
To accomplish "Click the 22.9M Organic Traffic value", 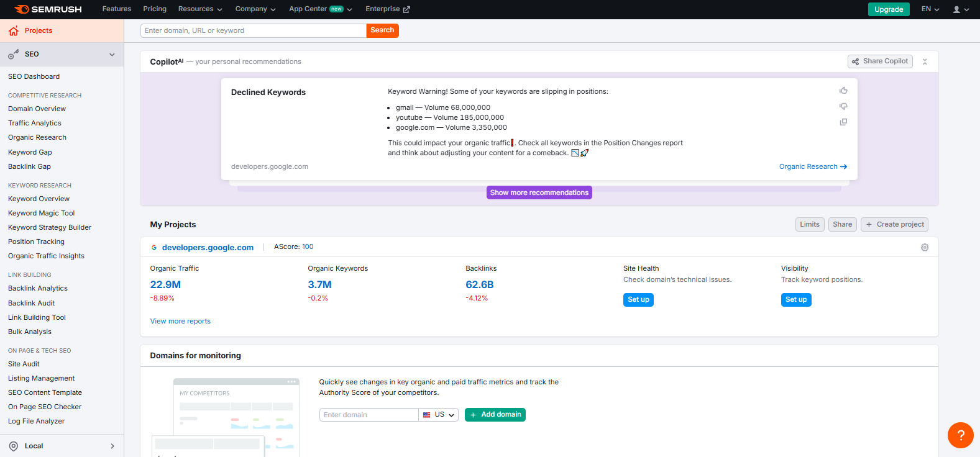I will pyautogui.click(x=165, y=284).
